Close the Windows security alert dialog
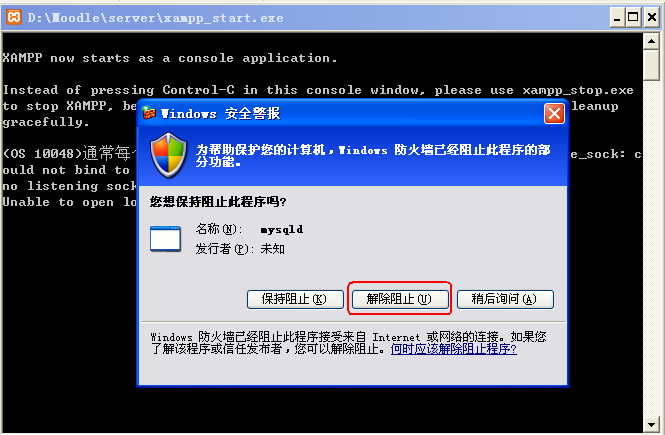 [554, 114]
